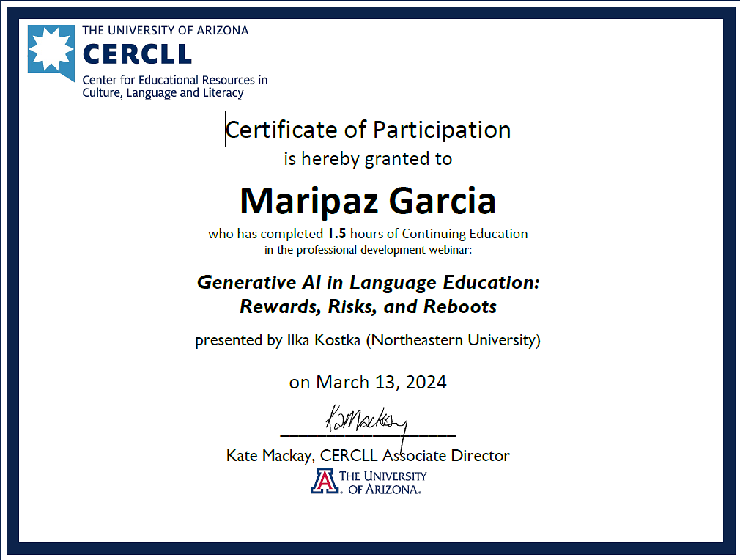Select 'Generative AI in Language Education:' title

tap(368, 282)
